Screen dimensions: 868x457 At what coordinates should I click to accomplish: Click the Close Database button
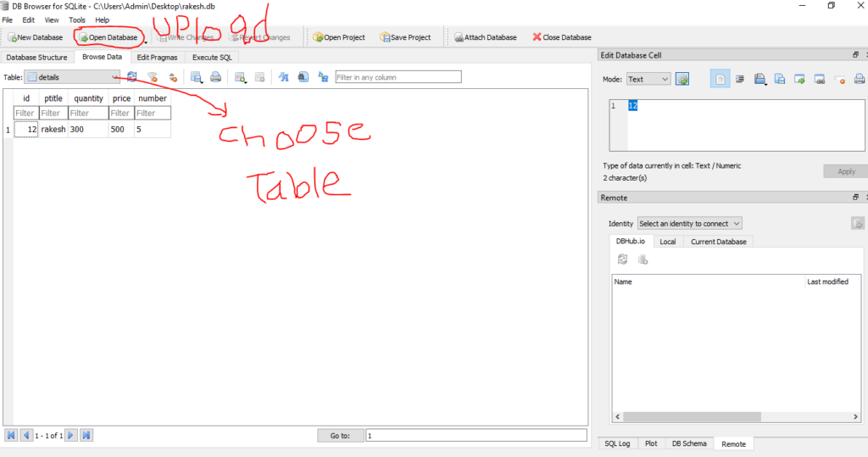(562, 37)
